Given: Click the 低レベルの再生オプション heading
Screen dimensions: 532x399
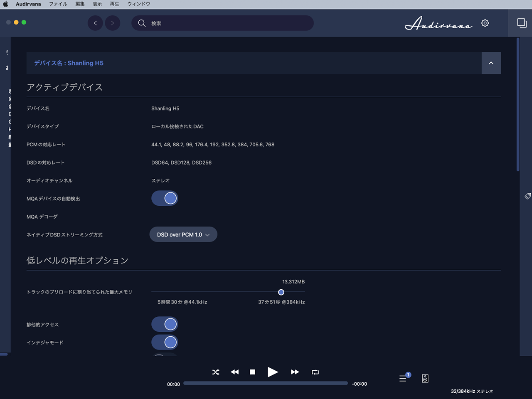Looking at the screenshot, I should (77, 261).
